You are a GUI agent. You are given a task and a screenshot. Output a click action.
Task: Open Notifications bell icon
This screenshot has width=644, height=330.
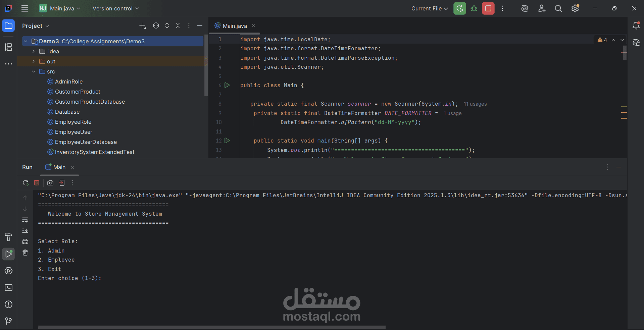636,26
